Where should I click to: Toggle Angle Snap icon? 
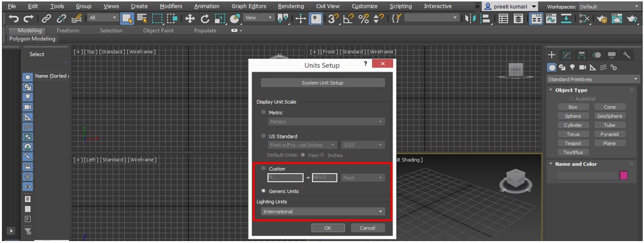(x=348, y=18)
